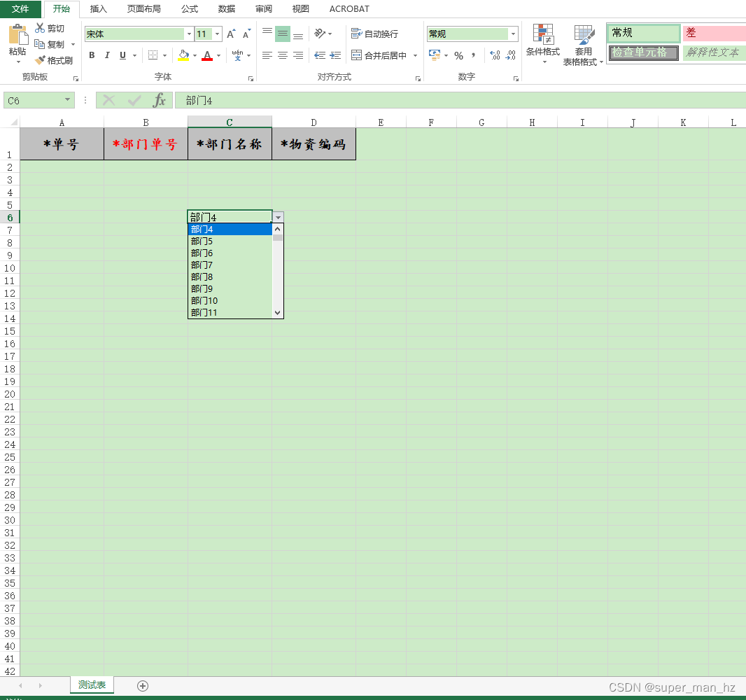Choose 部门10 from the dropdown list
The width and height of the screenshot is (746, 700).
tap(230, 301)
